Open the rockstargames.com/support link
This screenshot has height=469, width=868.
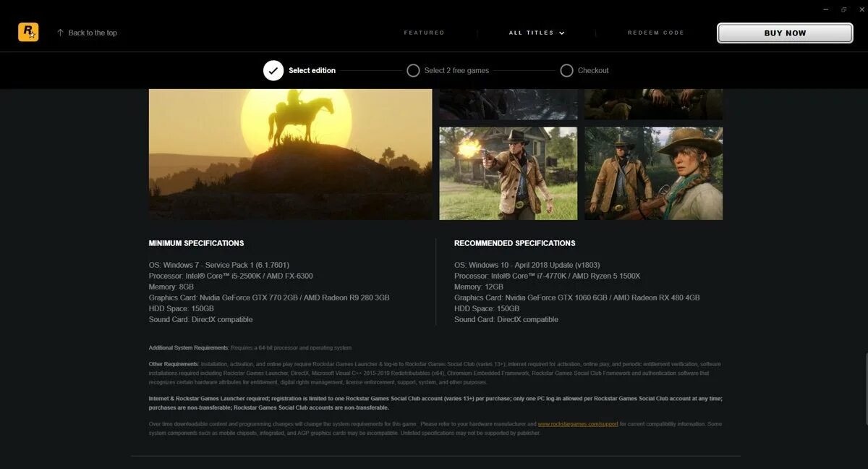point(577,424)
